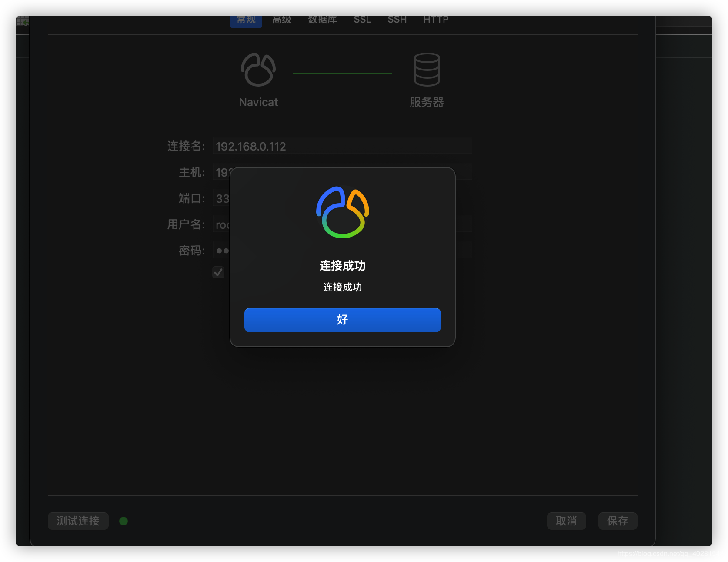Open the 数据库 tab
728x562 pixels.
(322, 19)
